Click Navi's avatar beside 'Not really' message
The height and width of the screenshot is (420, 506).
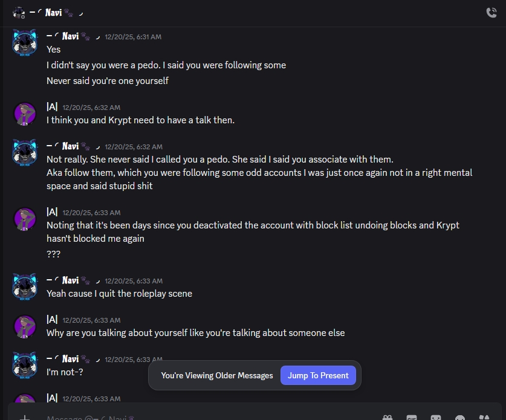click(25, 153)
